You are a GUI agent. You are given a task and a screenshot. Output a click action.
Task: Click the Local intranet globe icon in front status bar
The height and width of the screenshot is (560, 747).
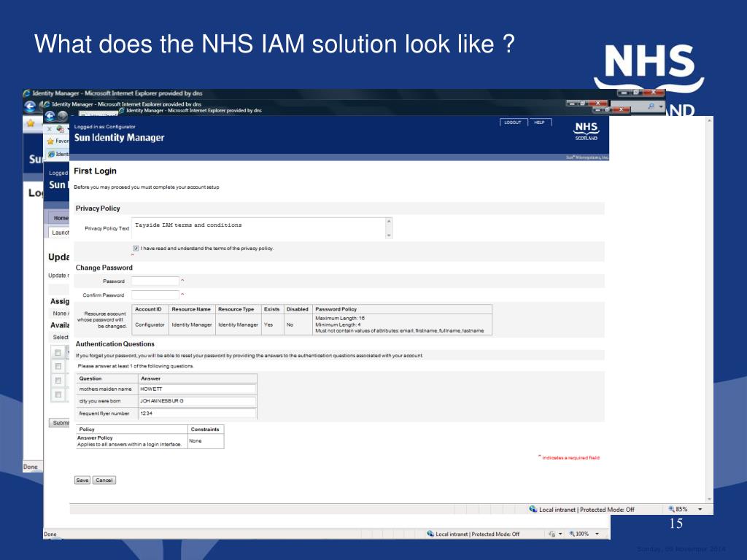[x=533, y=509]
